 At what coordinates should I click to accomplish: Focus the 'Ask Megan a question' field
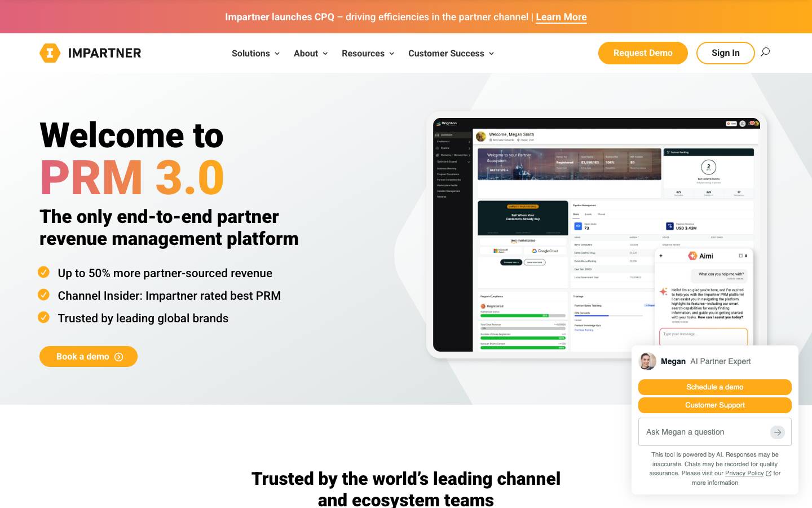[x=715, y=432]
